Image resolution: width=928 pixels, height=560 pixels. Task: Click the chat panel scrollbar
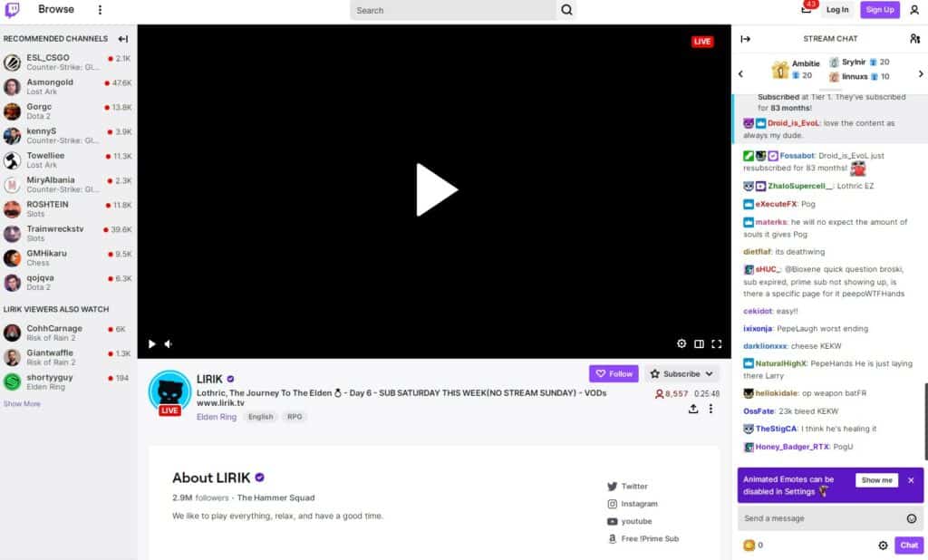tap(925, 420)
